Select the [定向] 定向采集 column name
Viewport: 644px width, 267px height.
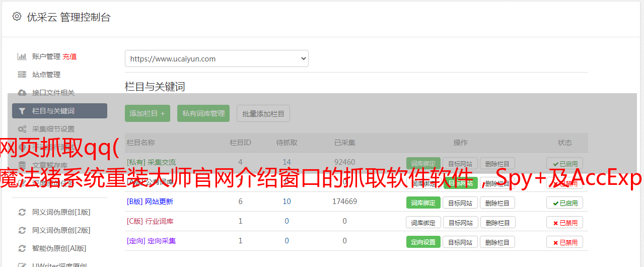tap(152, 241)
